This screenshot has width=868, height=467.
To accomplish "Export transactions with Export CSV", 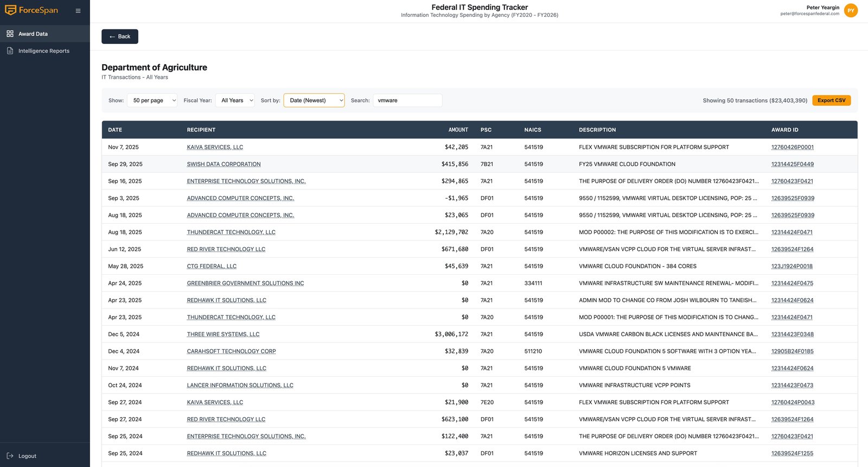I will pyautogui.click(x=831, y=100).
